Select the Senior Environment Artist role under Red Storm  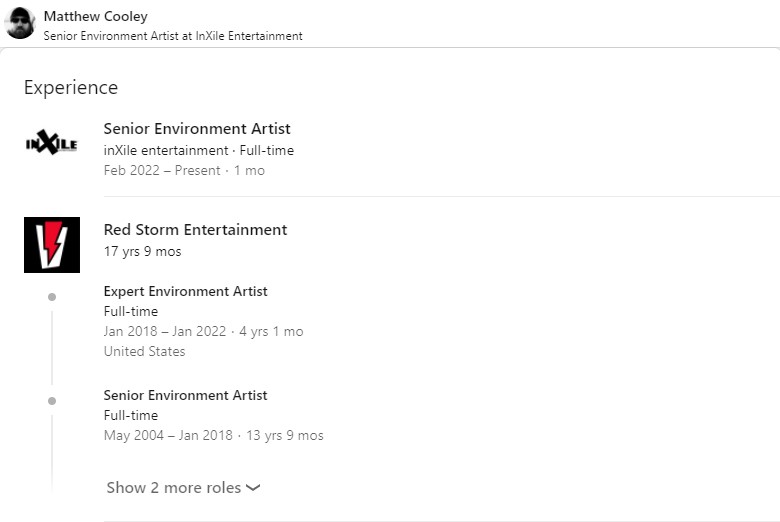point(186,395)
